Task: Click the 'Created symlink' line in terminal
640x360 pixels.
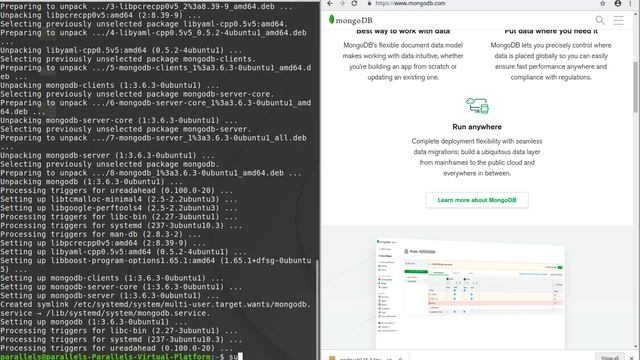Action: (x=156, y=309)
